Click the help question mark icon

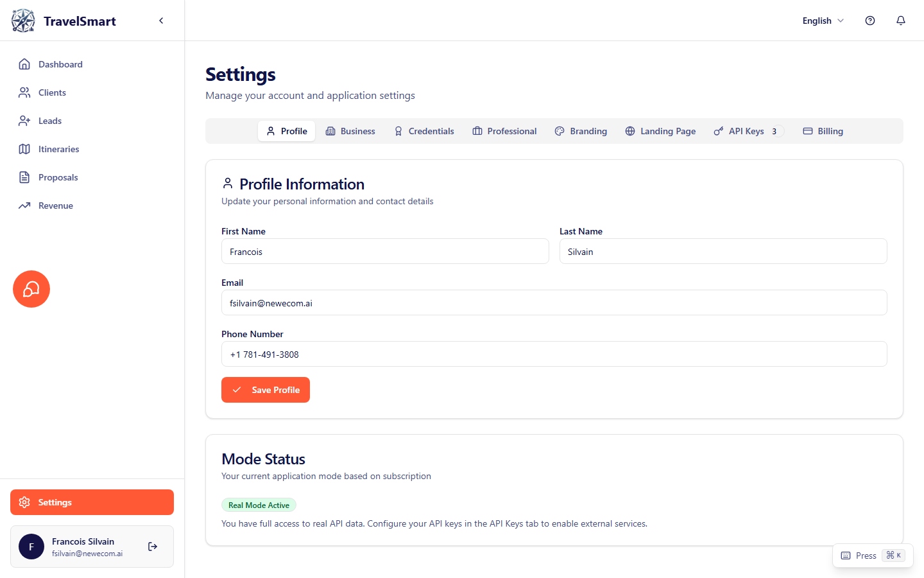point(870,21)
